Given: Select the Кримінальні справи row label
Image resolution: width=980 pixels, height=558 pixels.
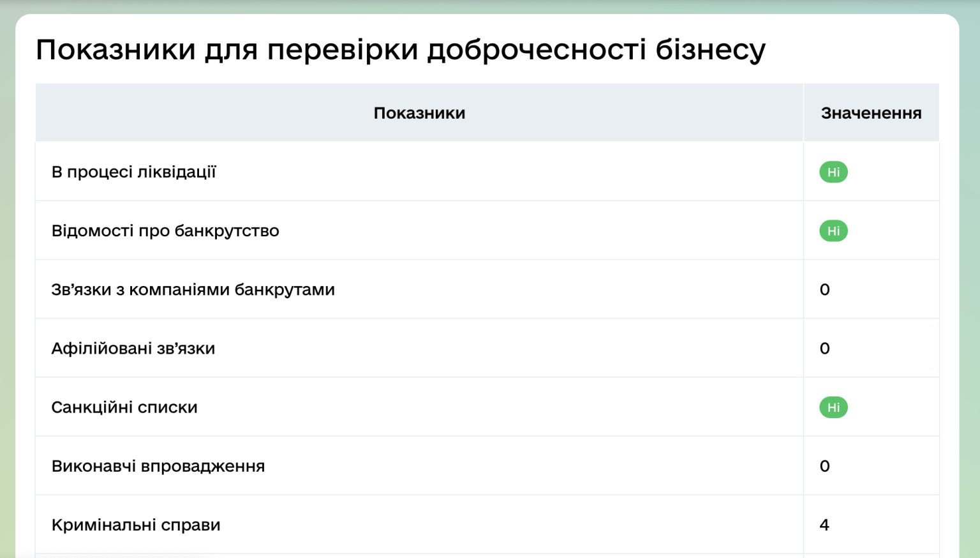Looking at the screenshot, I should [x=136, y=525].
